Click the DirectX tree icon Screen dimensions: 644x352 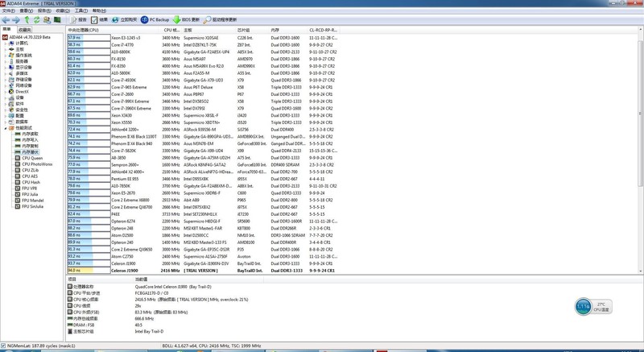(x=11, y=92)
